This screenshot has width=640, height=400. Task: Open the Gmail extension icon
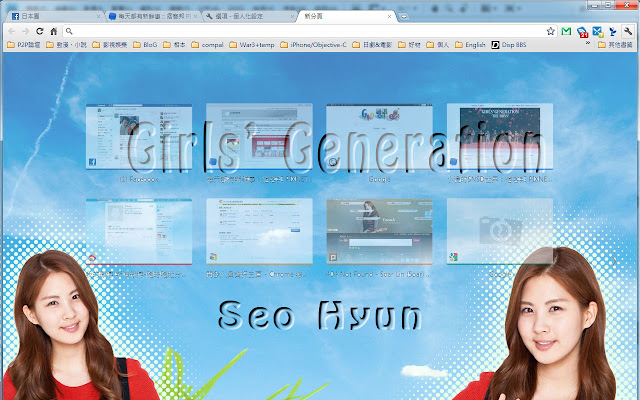(566, 31)
